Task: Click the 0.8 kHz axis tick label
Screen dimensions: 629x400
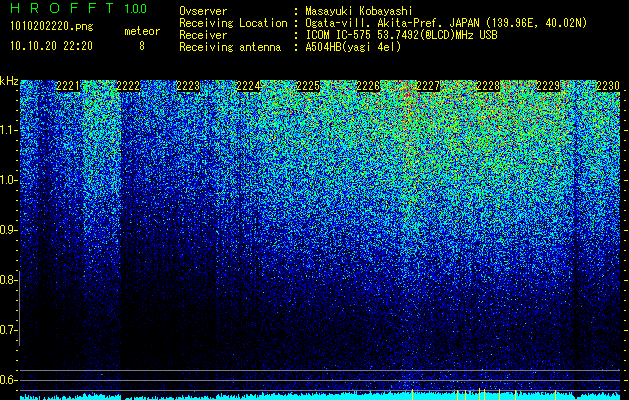Action: point(8,280)
